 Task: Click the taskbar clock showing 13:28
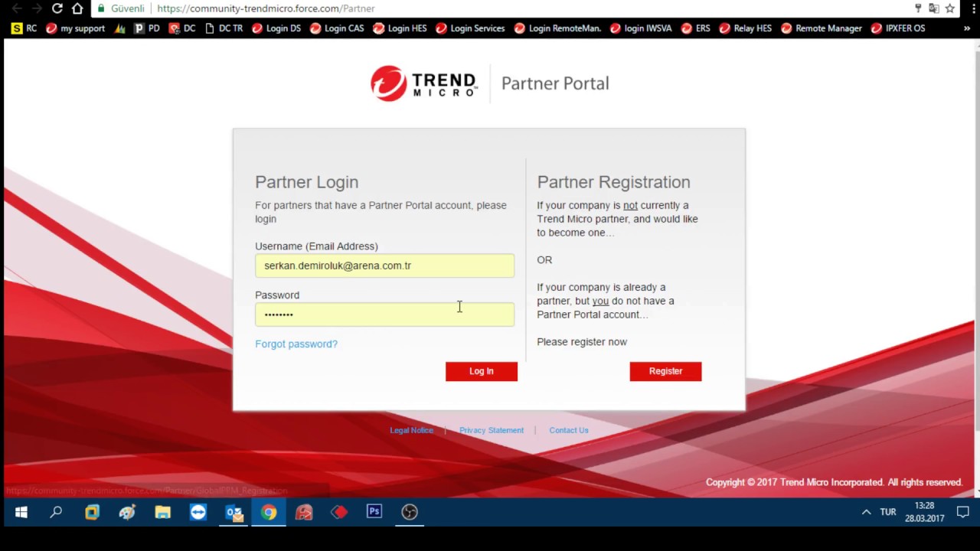pyautogui.click(x=925, y=512)
